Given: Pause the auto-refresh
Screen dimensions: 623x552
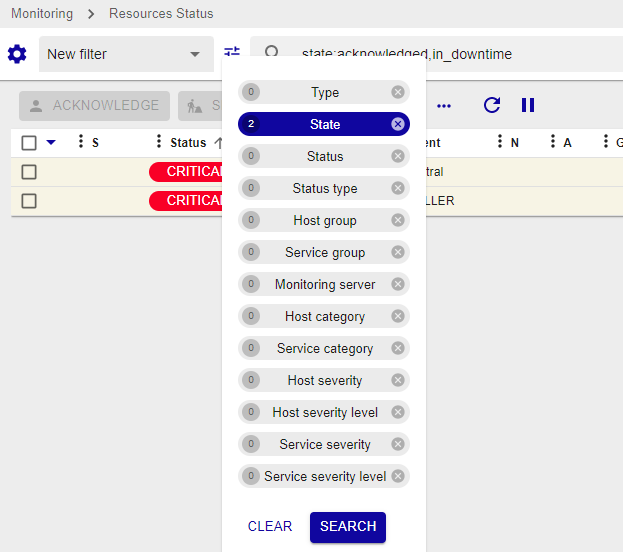Looking at the screenshot, I should click(x=528, y=105).
